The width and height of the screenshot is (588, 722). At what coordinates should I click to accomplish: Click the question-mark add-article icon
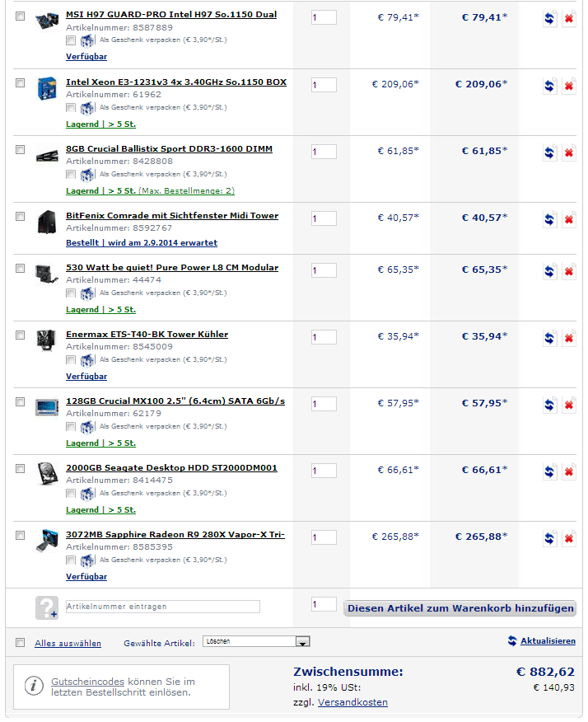point(47,607)
